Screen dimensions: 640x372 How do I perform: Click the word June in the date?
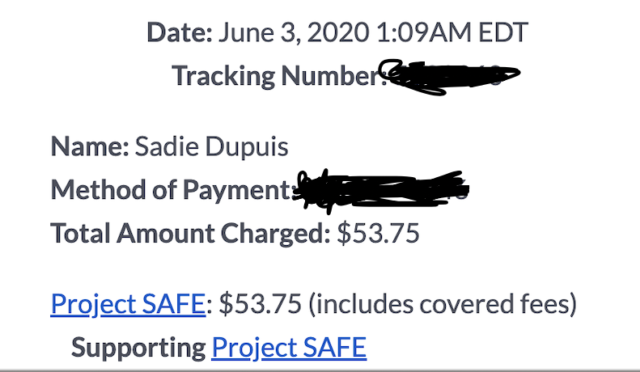[x=246, y=33]
